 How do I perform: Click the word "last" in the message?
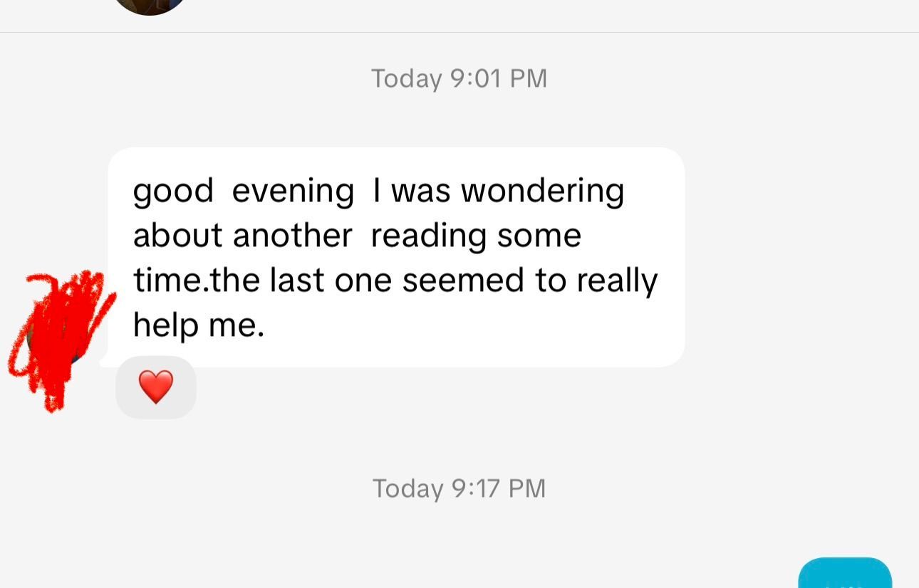pos(295,280)
